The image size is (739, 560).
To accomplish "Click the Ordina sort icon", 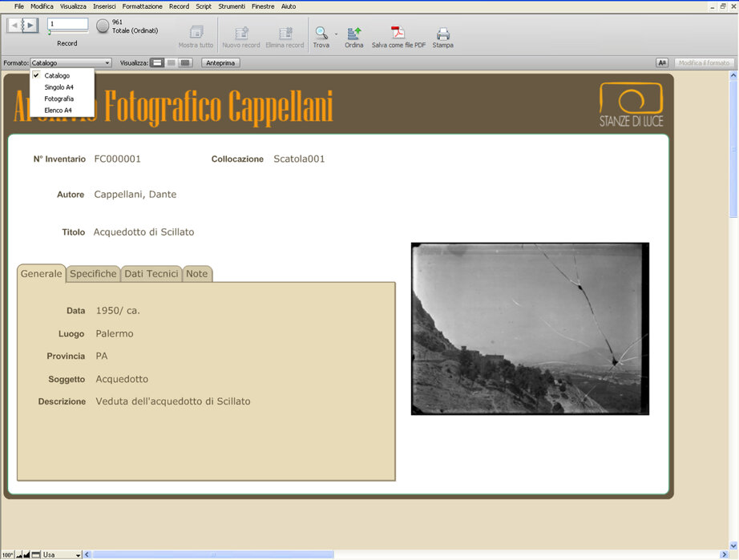I will [354, 33].
